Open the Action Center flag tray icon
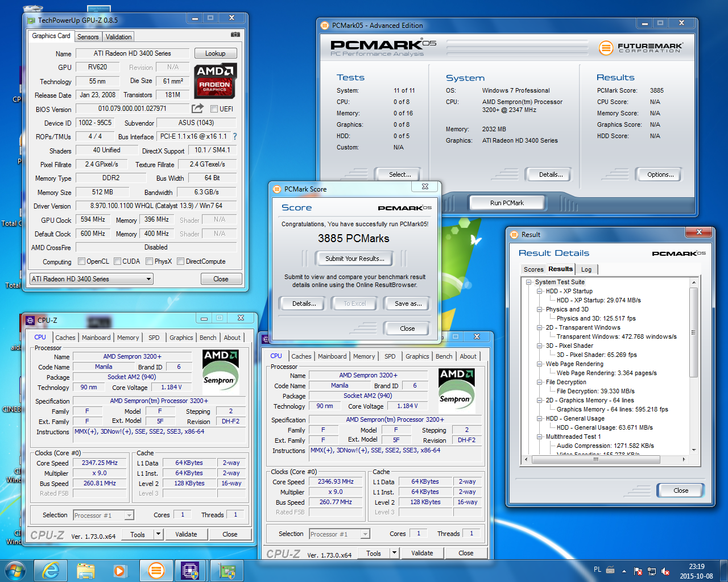This screenshot has height=582, width=728. (638, 571)
